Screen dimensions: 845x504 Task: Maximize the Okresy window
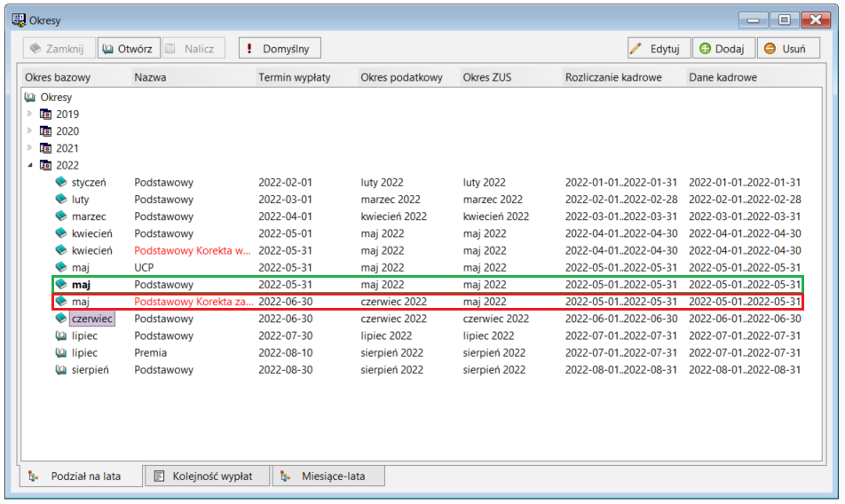click(785, 20)
